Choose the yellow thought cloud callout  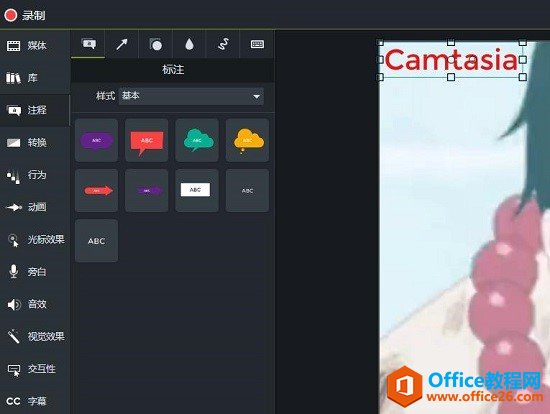click(x=248, y=140)
